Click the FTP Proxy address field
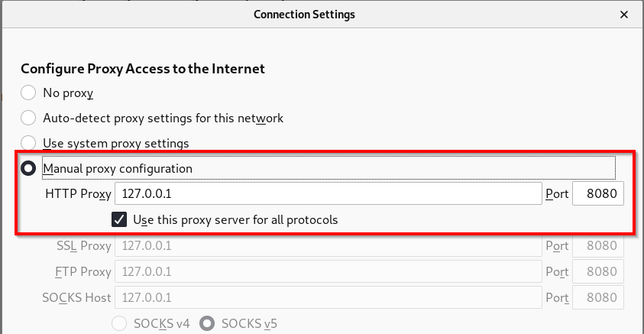This screenshot has height=334, width=644. click(x=328, y=271)
